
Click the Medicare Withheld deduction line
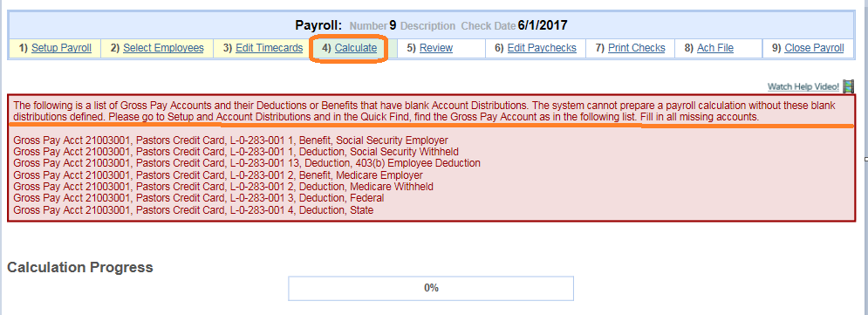pyautogui.click(x=223, y=187)
